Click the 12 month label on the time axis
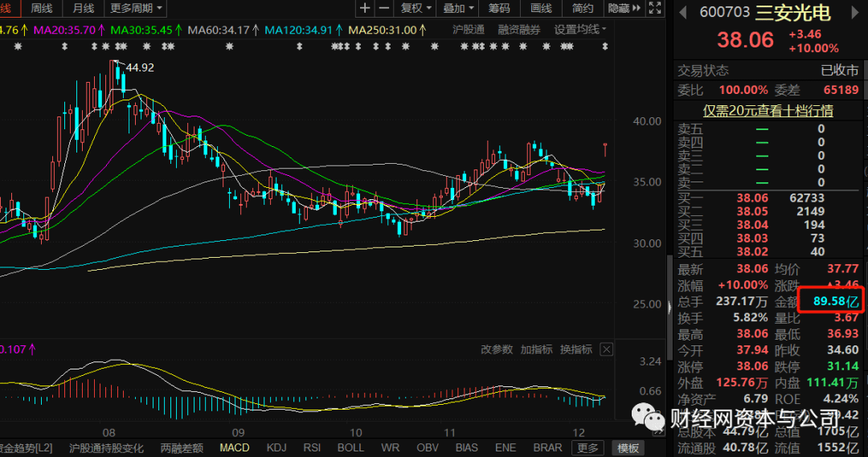868x457 pixels. [x=578, y=432]
